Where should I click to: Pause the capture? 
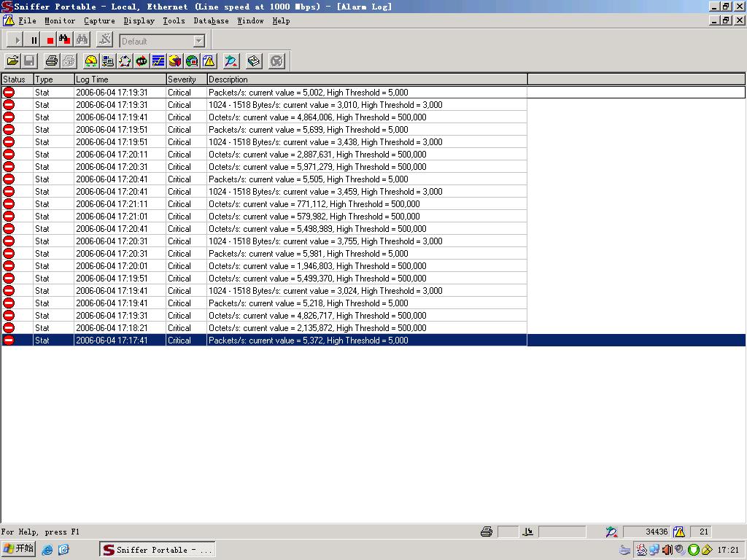[x=34, y=40]
